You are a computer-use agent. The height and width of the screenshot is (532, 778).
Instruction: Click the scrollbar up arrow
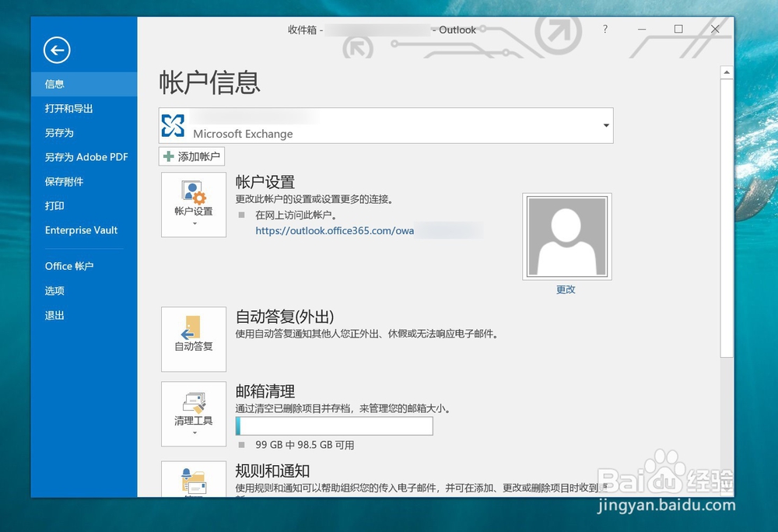pyautogui.click(x=727, y=72)
